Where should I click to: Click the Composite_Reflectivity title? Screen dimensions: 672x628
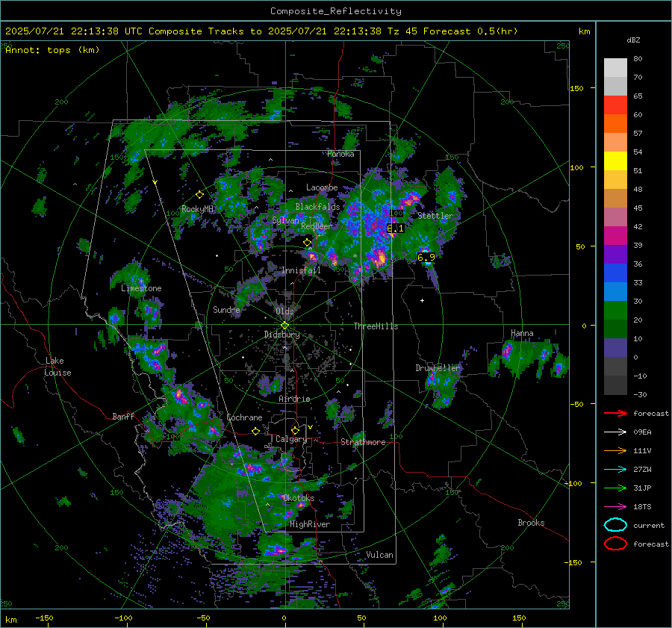click(x=335, y=11)
